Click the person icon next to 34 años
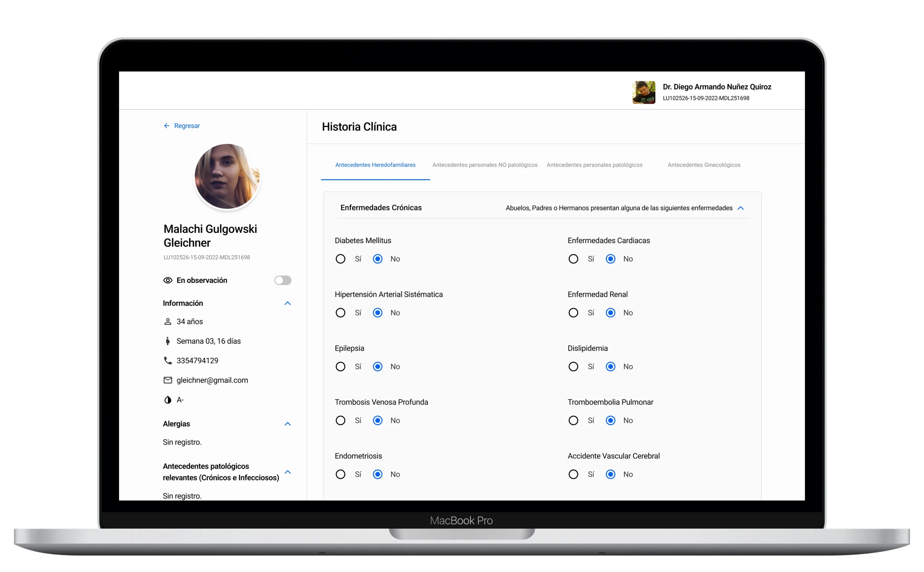 167,321
